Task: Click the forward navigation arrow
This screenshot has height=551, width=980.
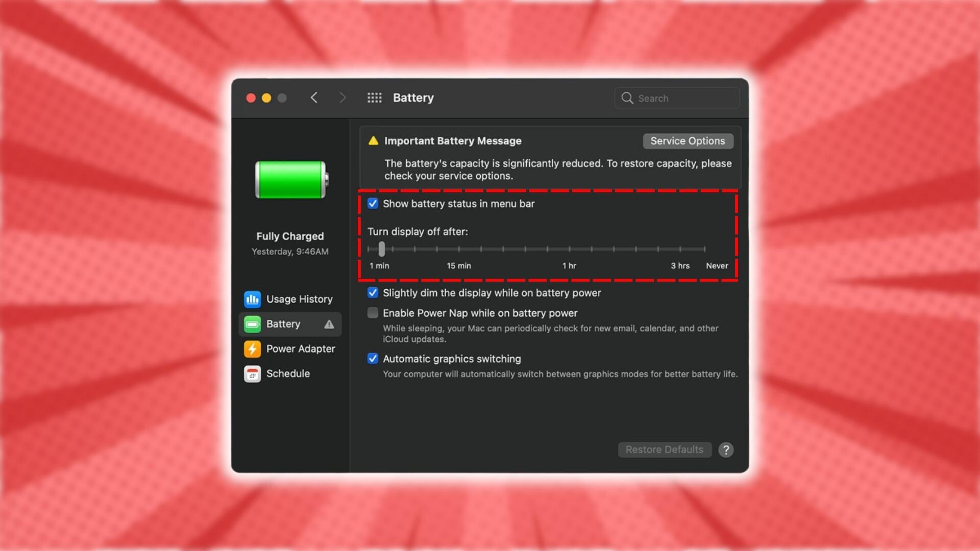Action: pyautogui.click(x=342, y=97)
